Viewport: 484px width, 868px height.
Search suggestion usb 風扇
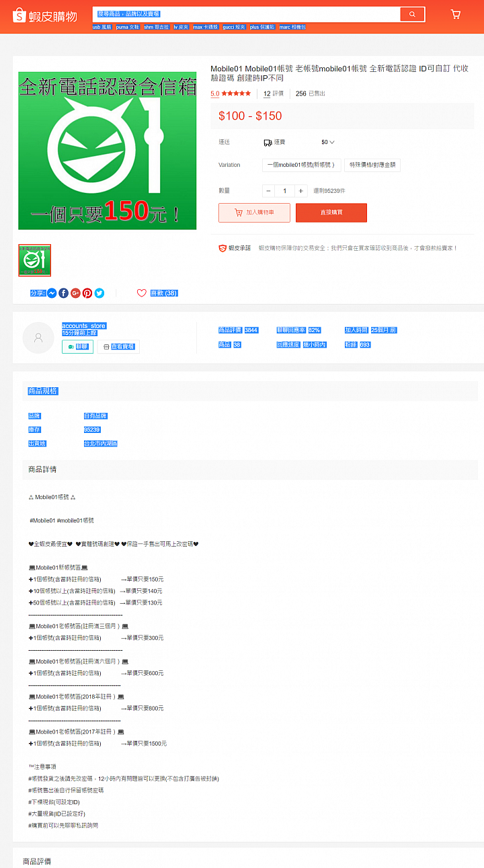pos(102,28)
